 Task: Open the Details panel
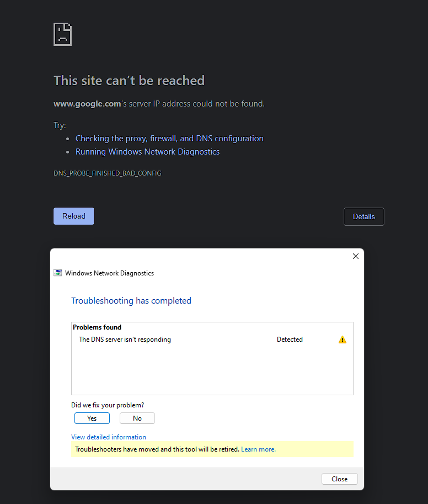click(363, 216)
